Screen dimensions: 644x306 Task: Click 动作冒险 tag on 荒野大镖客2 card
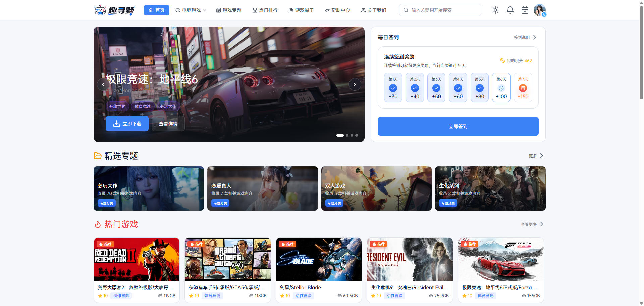(x=121, y=296)
